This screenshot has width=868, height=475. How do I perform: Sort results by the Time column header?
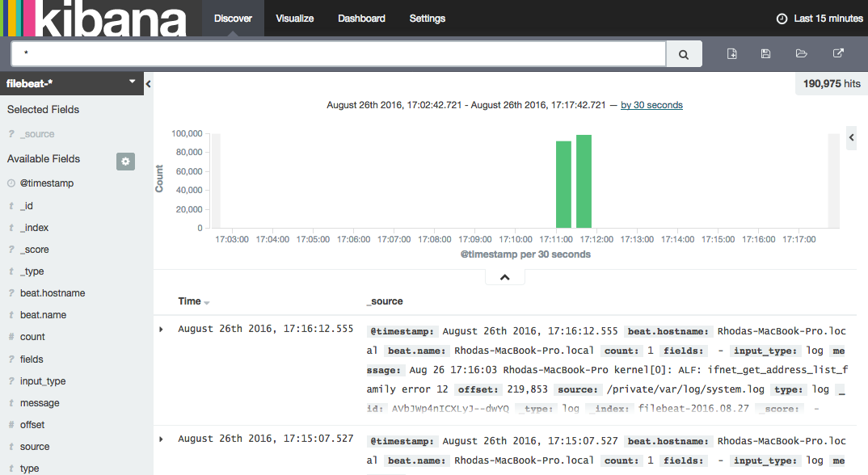(x=190, y=301)
